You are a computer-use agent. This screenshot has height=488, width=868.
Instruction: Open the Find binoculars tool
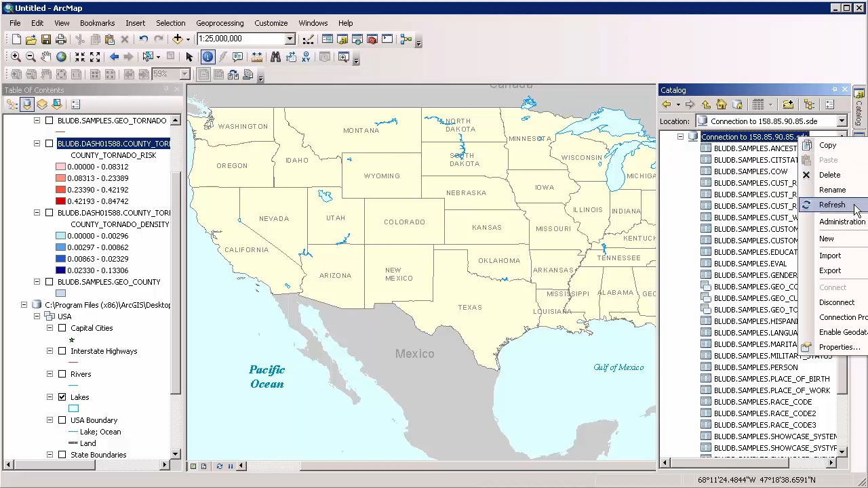(275, 57)
